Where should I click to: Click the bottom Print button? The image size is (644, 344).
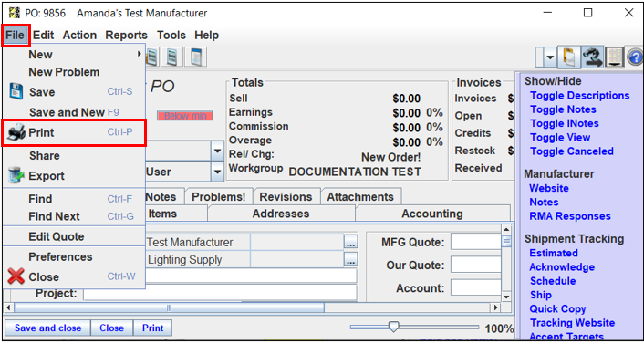pyautogui.click(x=152, y=328)
